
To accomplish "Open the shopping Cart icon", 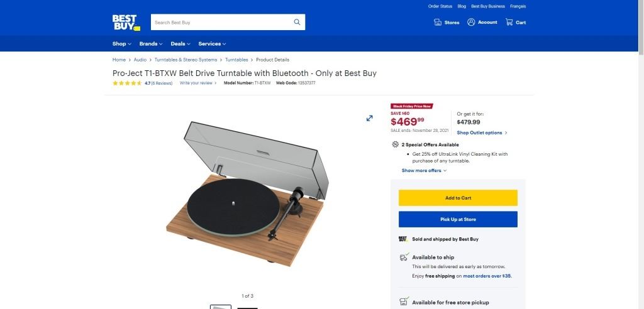I will 509,22.
